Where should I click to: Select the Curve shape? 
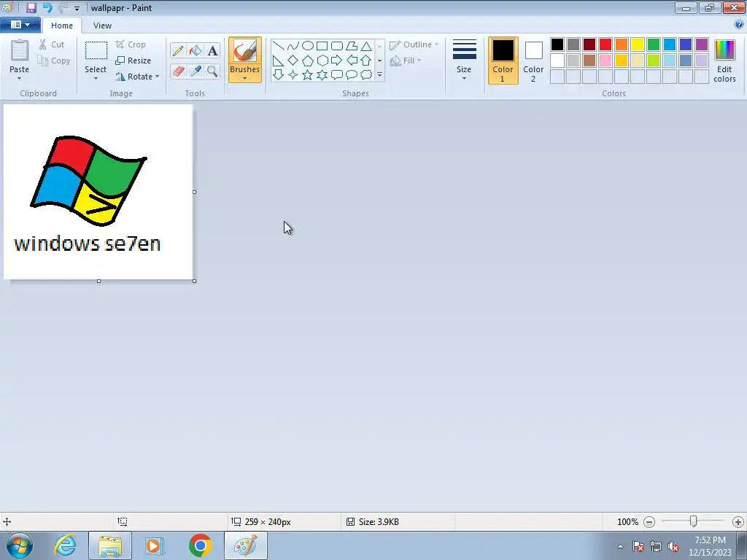coord(293,46)
